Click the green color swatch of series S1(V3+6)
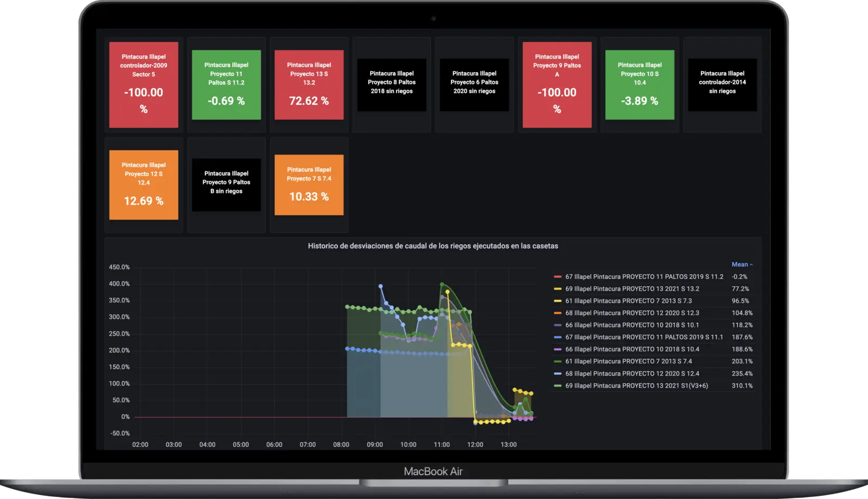The image size is (868, 499). point(558,386)
